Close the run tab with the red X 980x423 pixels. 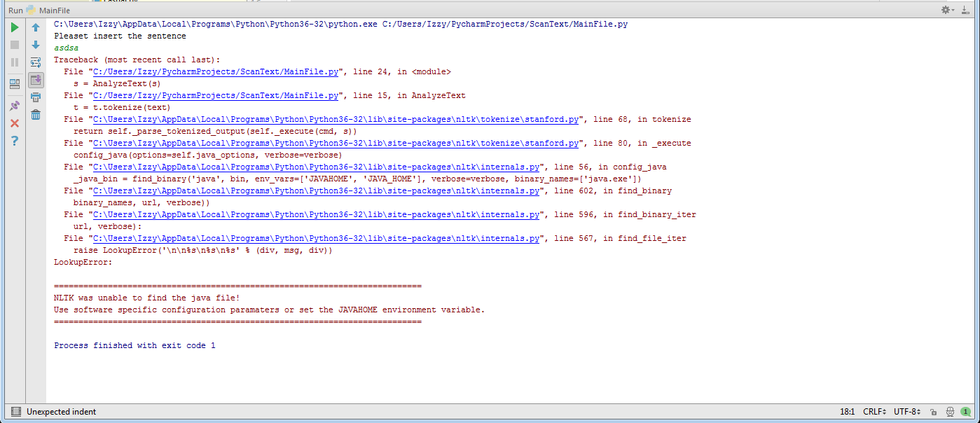click(x=15, y=123)
